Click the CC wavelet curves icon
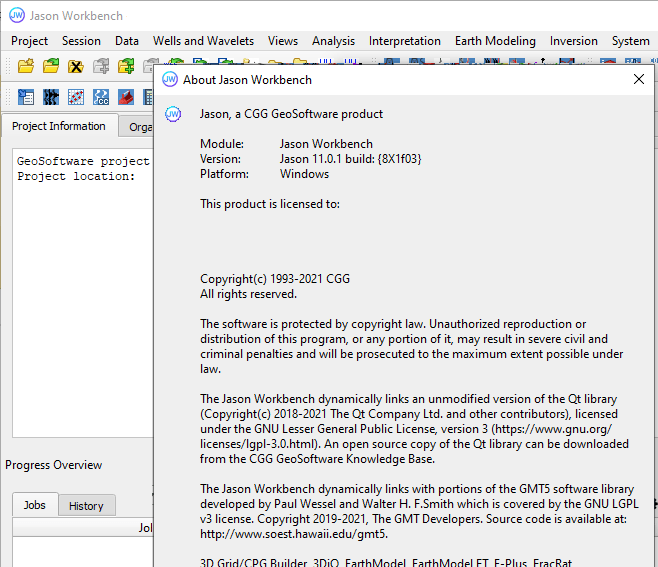The width and height of the screenshot is (658, 567). coord(101,97)
